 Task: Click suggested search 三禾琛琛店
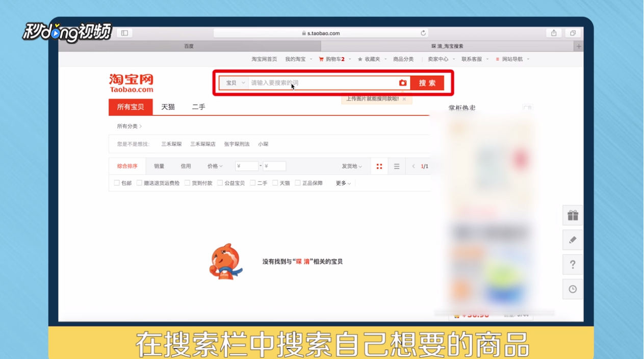[203, 144]
